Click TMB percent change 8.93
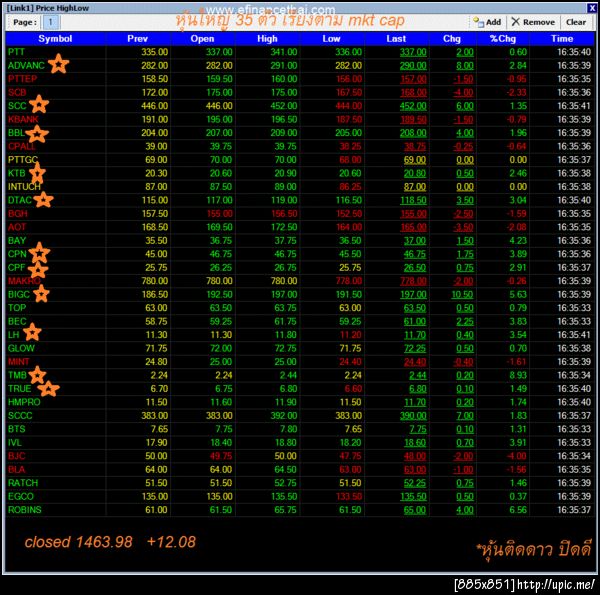The height and width of the screenshot is (595, 600). 518,375
